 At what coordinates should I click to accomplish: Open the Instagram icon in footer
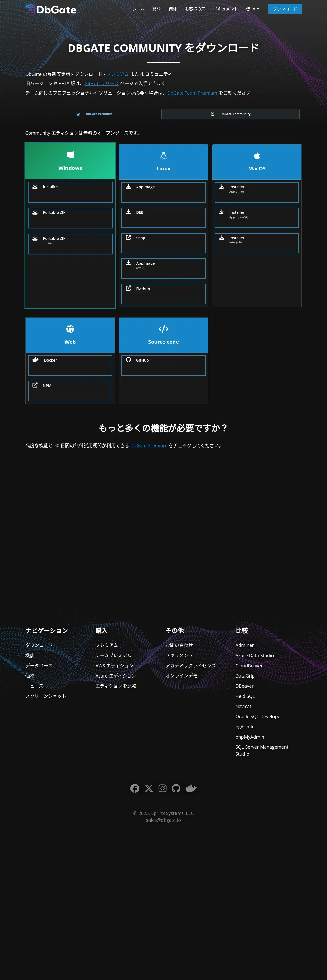coord(162,788)
